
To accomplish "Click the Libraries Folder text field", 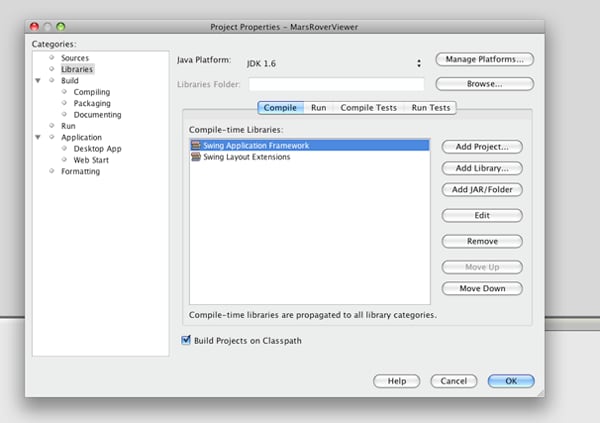I will coord(336,84).
